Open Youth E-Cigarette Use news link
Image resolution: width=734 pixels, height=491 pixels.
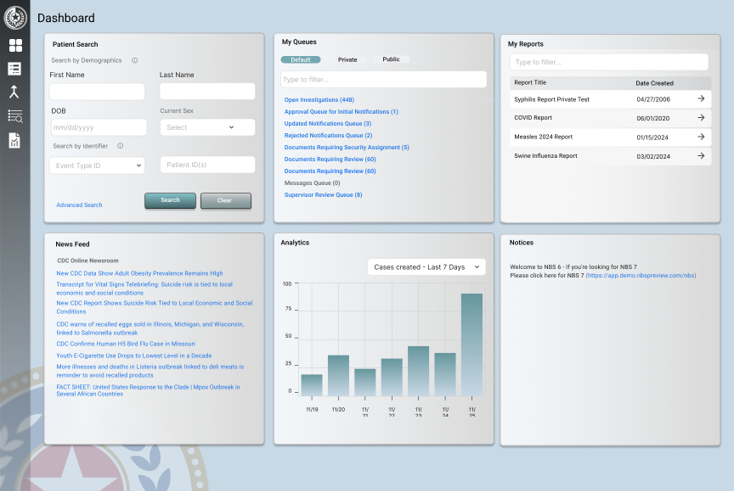pos(134,356)
